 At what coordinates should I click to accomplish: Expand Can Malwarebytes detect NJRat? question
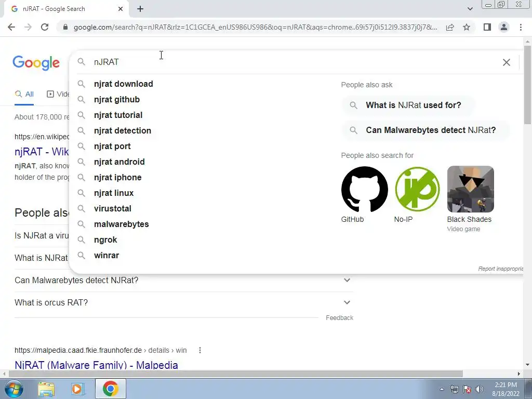pos(183,280)
